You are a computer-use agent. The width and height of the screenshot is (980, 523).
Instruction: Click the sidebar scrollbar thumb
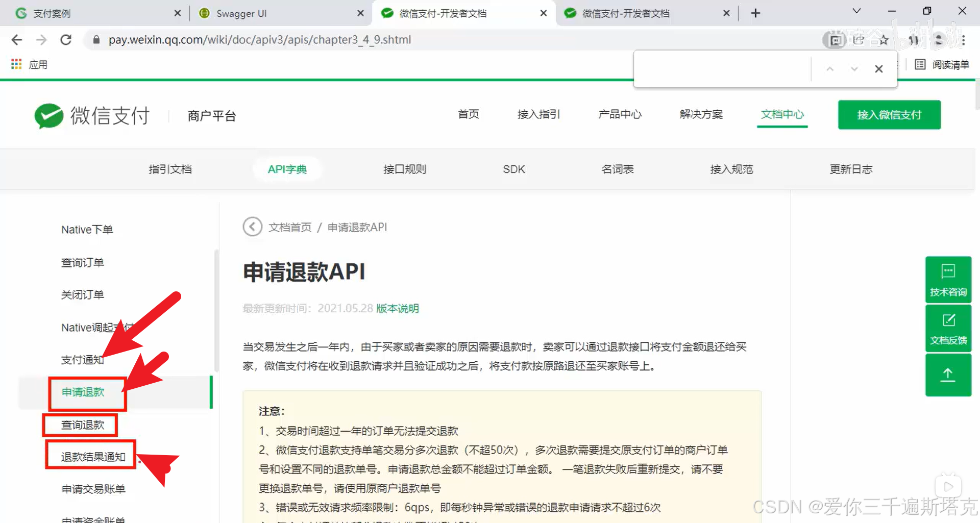point(216,310)
